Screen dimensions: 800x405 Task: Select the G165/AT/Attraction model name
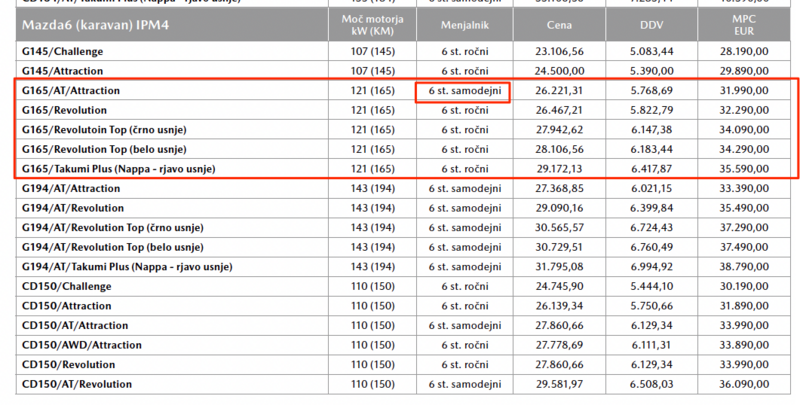click(x=70, y=90)
